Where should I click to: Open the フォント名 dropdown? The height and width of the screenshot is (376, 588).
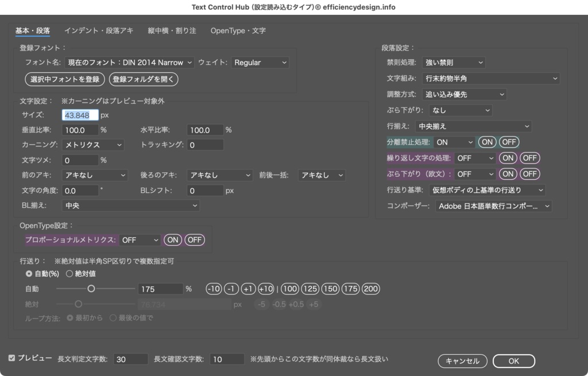129,63
